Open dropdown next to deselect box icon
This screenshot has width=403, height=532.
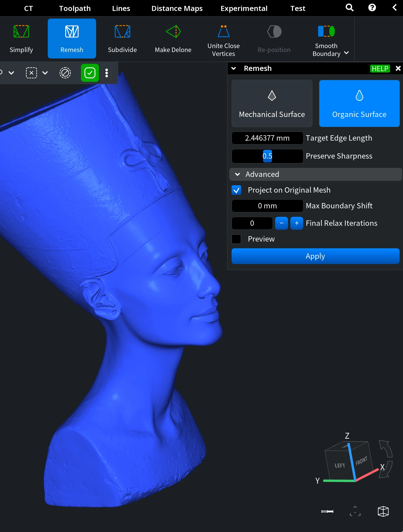coord(45,73)
